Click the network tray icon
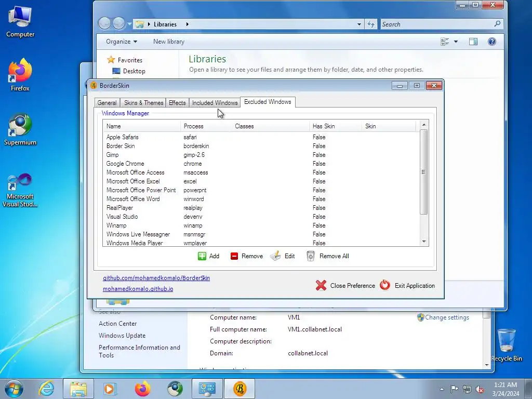This screenshot has width=532, height=399. (x=467, y=389)
